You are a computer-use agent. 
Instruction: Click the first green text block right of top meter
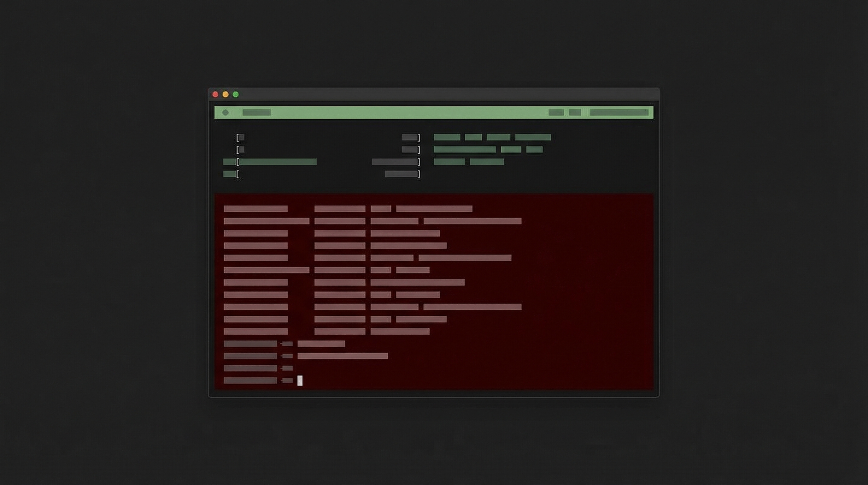click(x=447, y=137)
